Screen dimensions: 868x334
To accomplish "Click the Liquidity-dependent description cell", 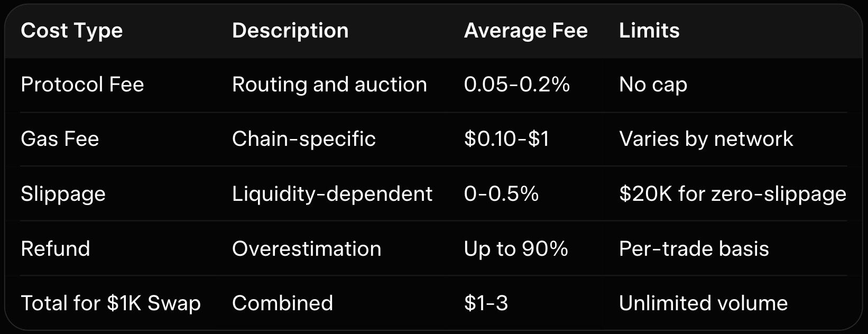I will coord(332,194).
